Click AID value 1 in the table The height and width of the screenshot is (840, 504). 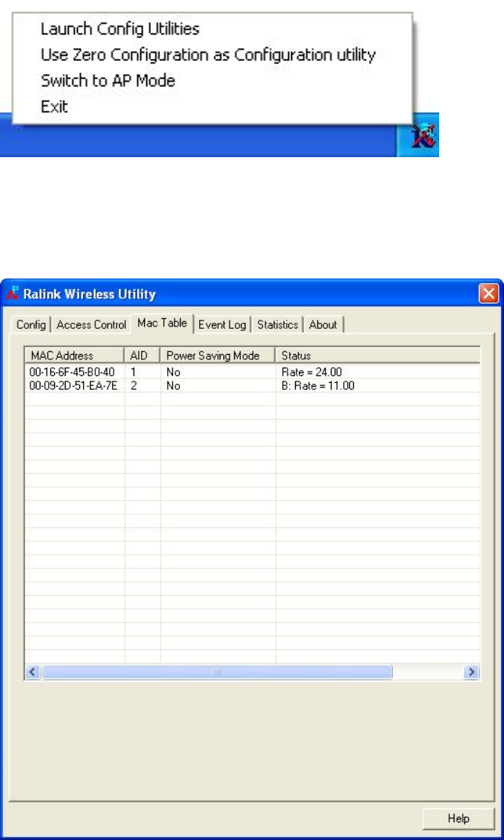pyautogui.click(x=133, y=372)
